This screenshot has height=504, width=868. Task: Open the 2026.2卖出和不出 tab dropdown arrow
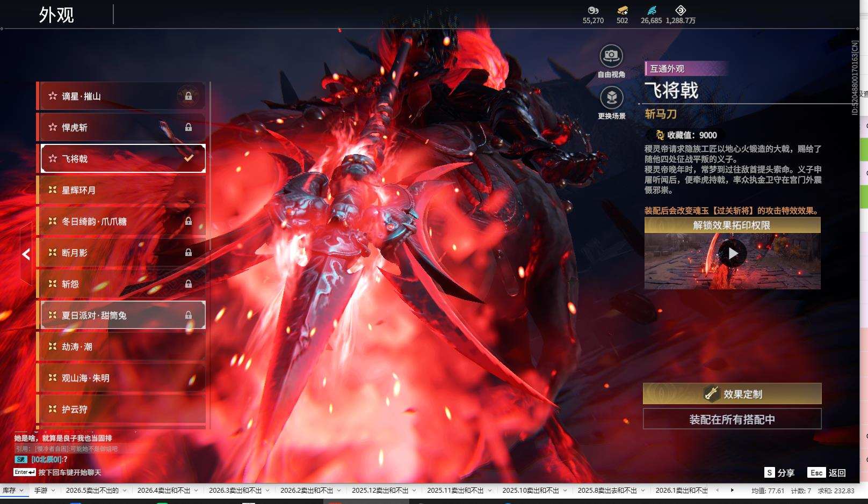(339, 491)
